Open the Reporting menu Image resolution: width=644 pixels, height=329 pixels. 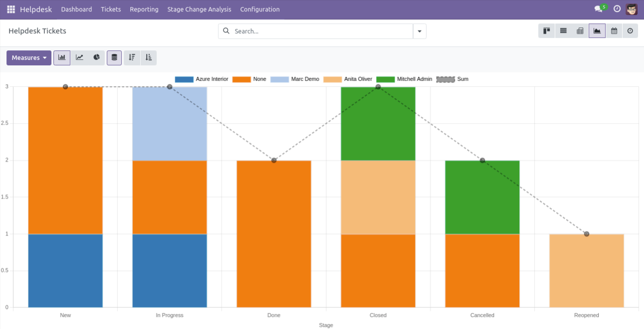point(144,9)
